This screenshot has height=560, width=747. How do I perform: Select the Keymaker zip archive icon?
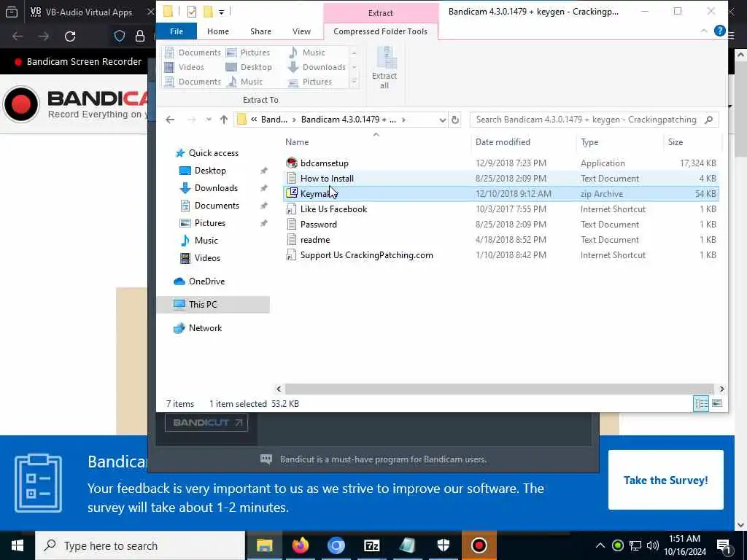(x=292, y=193)
